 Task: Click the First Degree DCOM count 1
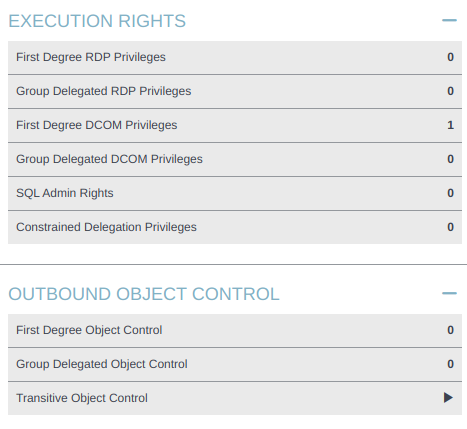point(450,125)
